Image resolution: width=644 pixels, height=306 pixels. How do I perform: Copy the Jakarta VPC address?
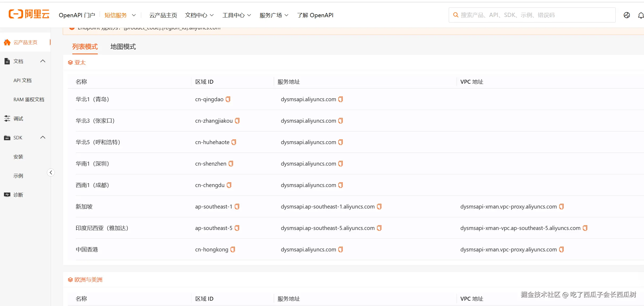pyautogui.click(x=585, y=228)
